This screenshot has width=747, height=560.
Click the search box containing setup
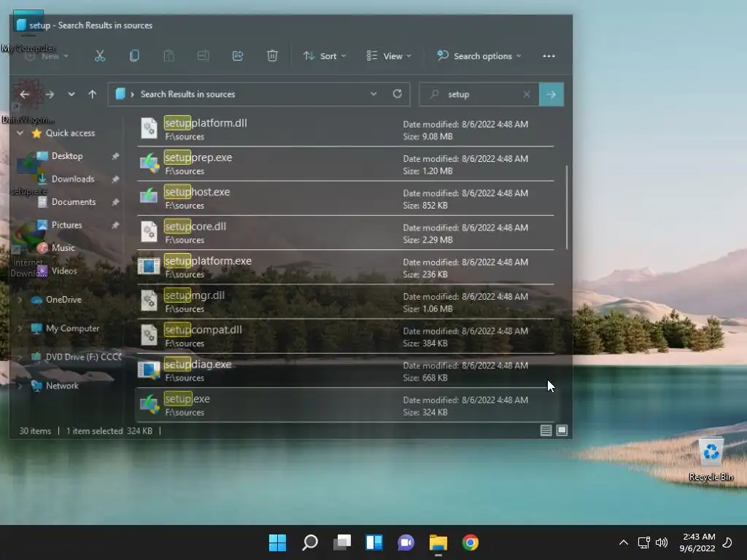point(479,94)
